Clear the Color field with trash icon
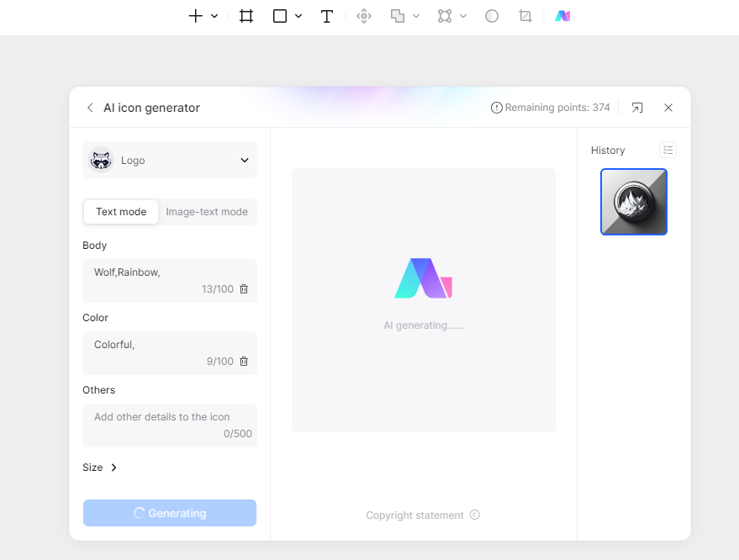The height and width of the screenshot is (560, 739). click(244, 361)
